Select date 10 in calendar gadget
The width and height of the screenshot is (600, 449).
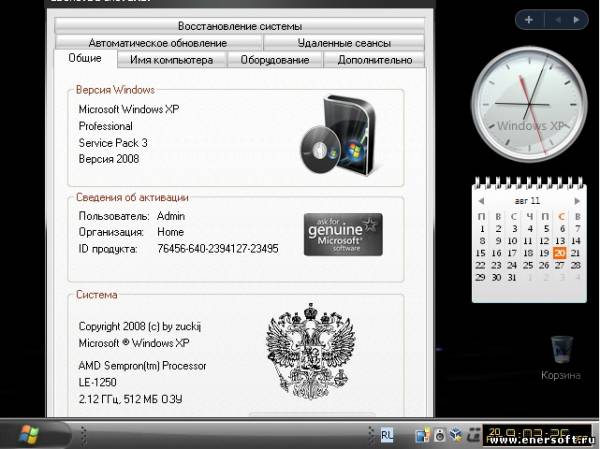pyautogui.click(x=512, y=241)
